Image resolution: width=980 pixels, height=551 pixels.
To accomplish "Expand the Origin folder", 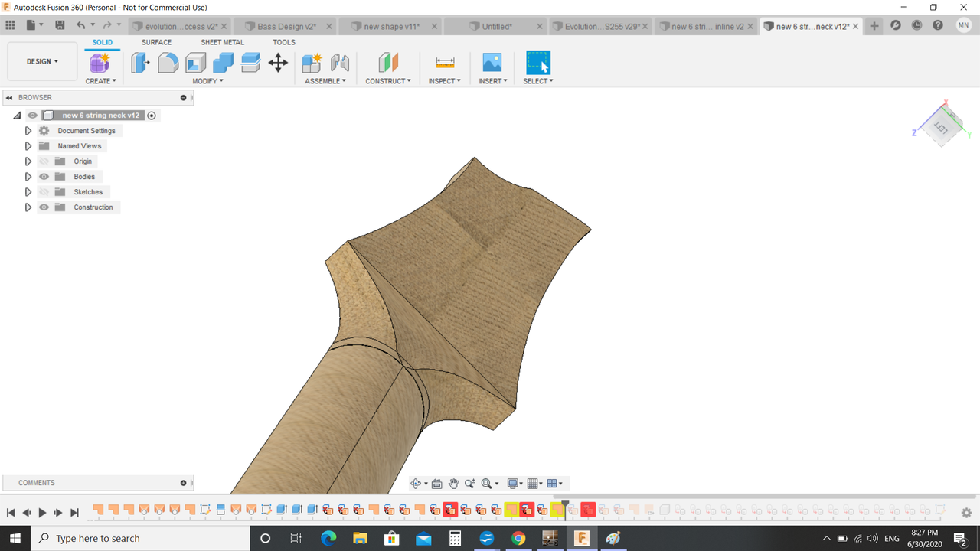I will pyautogui.click(x=28, y=161).
